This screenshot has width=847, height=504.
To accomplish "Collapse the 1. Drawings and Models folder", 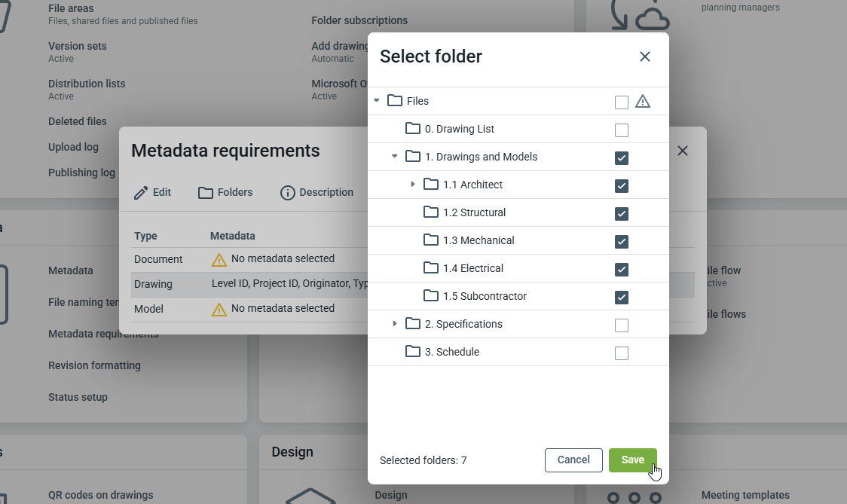I will pyautogui.click(x=394, y=157).
